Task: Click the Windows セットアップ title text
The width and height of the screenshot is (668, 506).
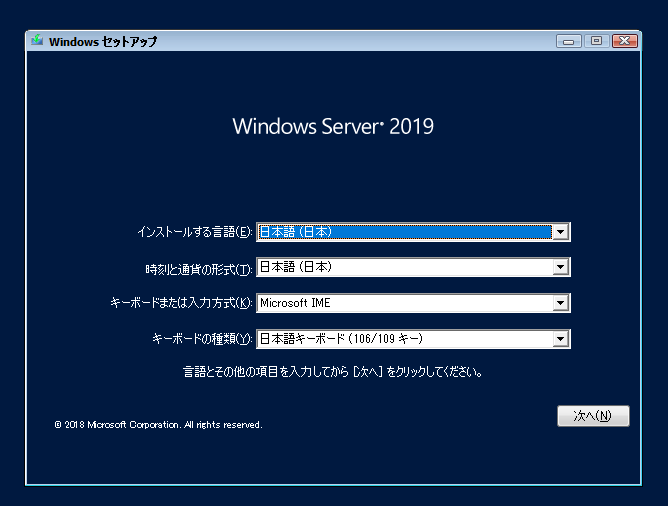Action: pyautogui.click(x=103, y=42)
